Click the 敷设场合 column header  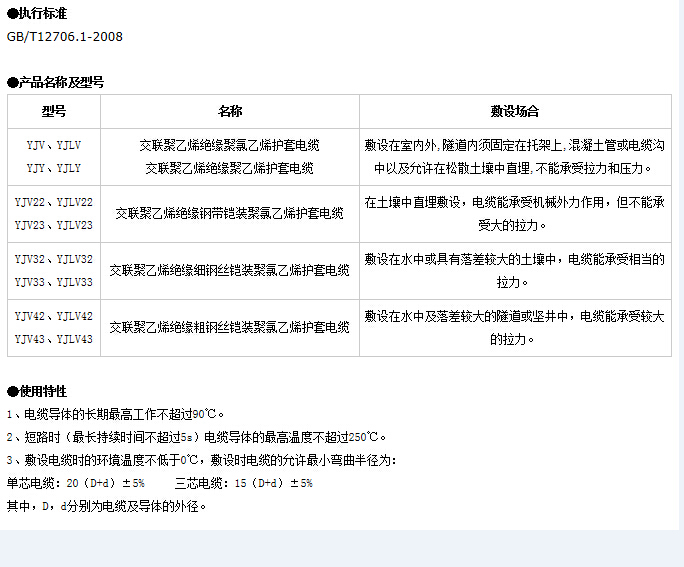click(515, 111)
